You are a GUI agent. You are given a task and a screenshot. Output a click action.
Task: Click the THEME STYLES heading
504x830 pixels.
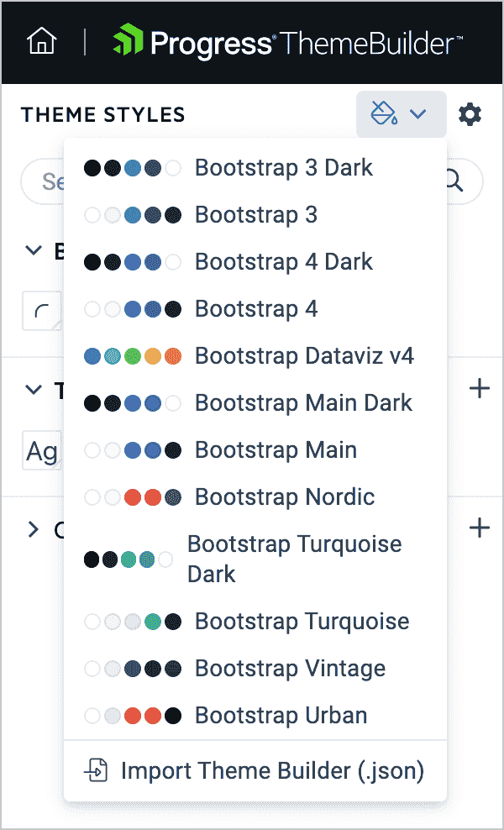103,114
